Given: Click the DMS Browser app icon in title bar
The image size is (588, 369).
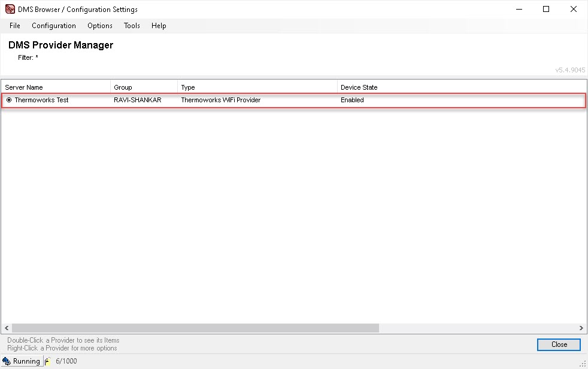Looking at the screenshot, I should [10, 9].
